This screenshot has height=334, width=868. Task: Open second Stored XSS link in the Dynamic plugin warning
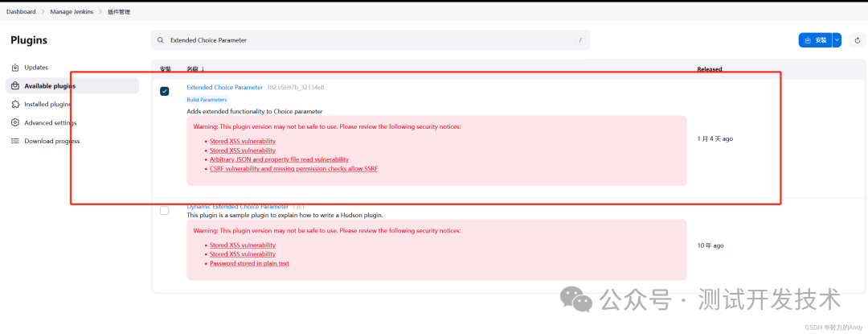[x=243, y=254]
